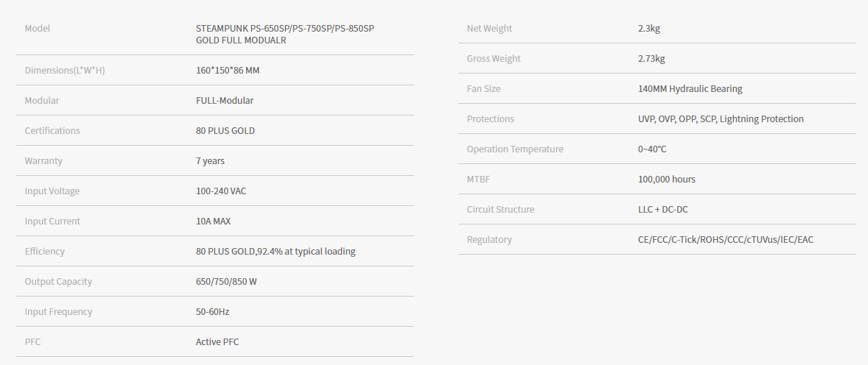Image resolution: width=868 pixels, height=365 pixels.
Task: Click the Circuit Structure LLC + DC-DC value
Action: (x=663, y=209)
